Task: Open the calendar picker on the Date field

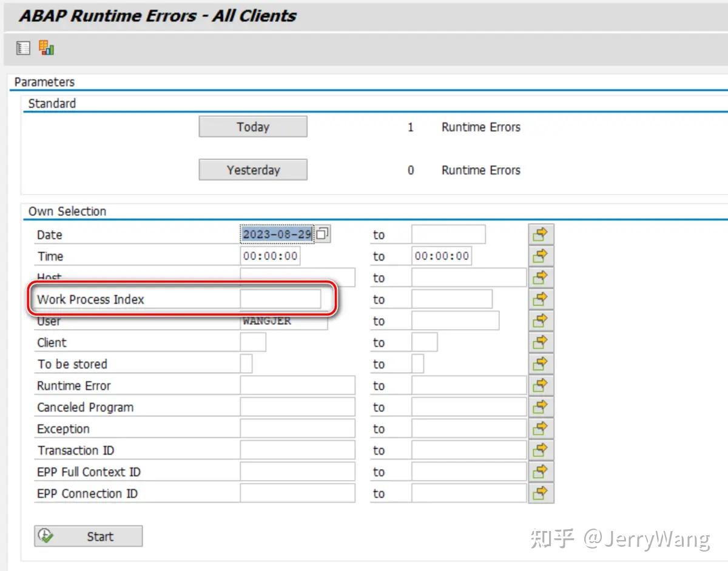Action: pos(323,233)
